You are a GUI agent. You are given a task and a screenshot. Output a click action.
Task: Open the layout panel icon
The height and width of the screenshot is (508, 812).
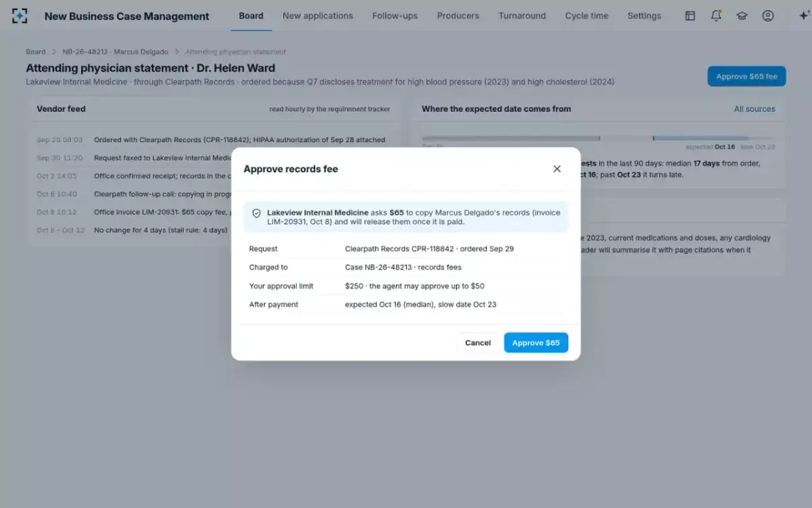click(x=690, y=16)
